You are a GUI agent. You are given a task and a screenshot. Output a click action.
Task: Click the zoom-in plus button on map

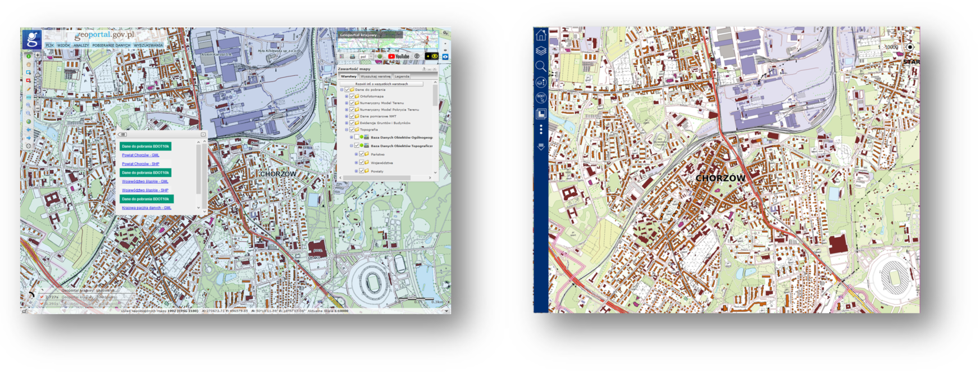[38, 56]
